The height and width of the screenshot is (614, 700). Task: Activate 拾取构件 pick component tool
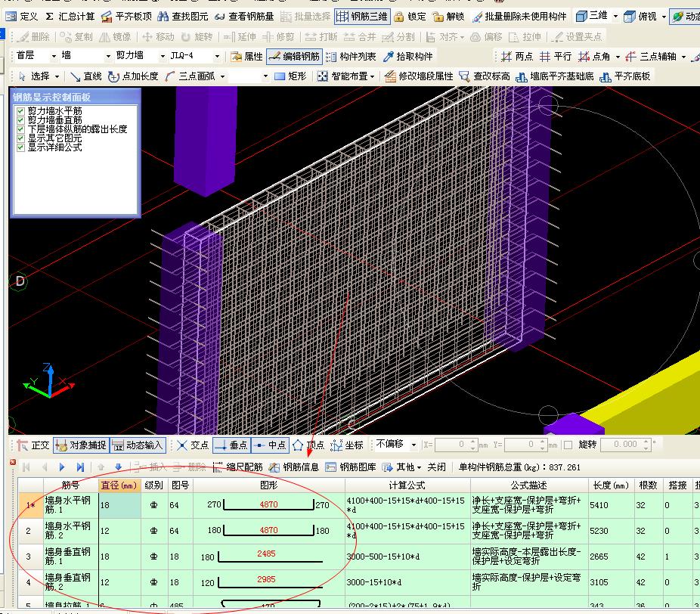click(408, 56)
